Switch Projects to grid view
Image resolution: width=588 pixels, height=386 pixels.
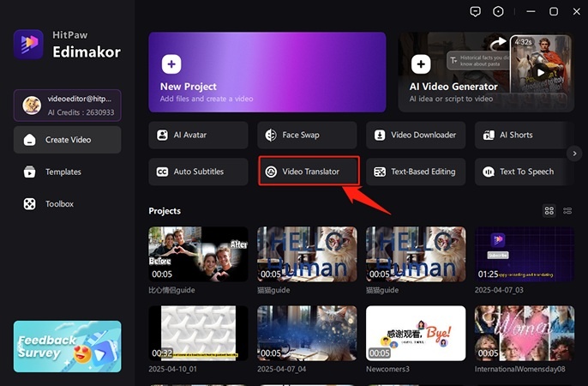(549, 211)
